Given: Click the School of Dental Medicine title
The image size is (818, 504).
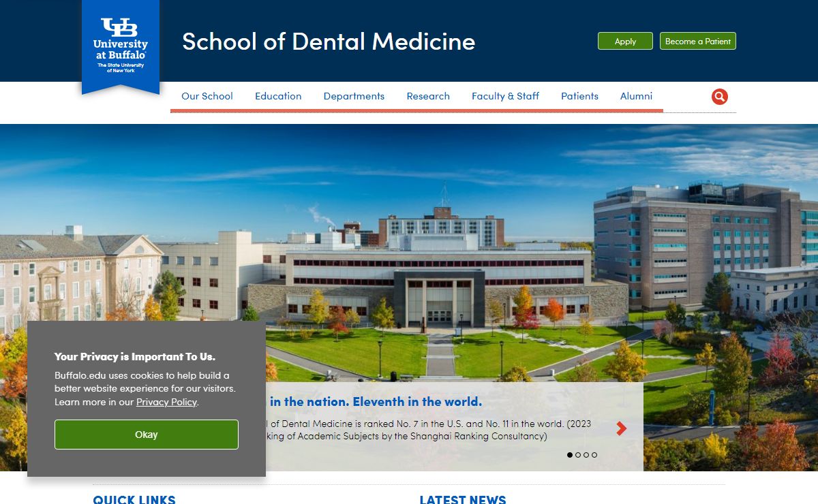Looking at the screenshot, I should point(329,41).
